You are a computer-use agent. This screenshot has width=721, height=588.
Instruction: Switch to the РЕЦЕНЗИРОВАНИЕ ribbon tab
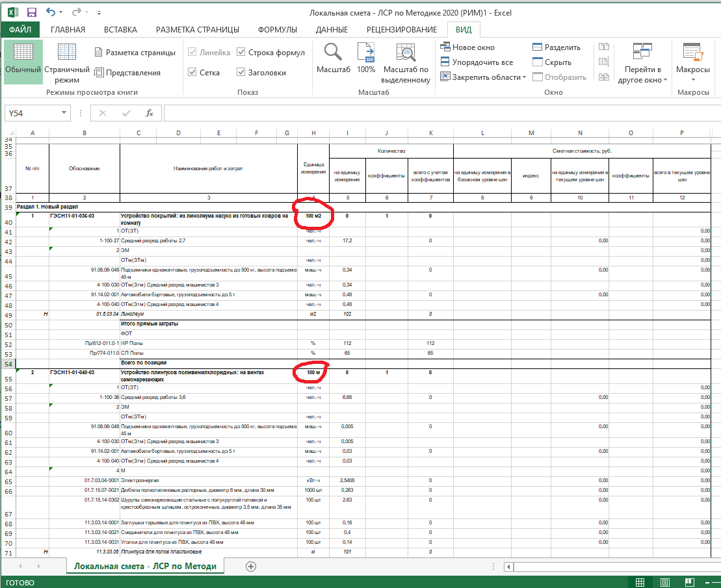(x=401, y=29)
